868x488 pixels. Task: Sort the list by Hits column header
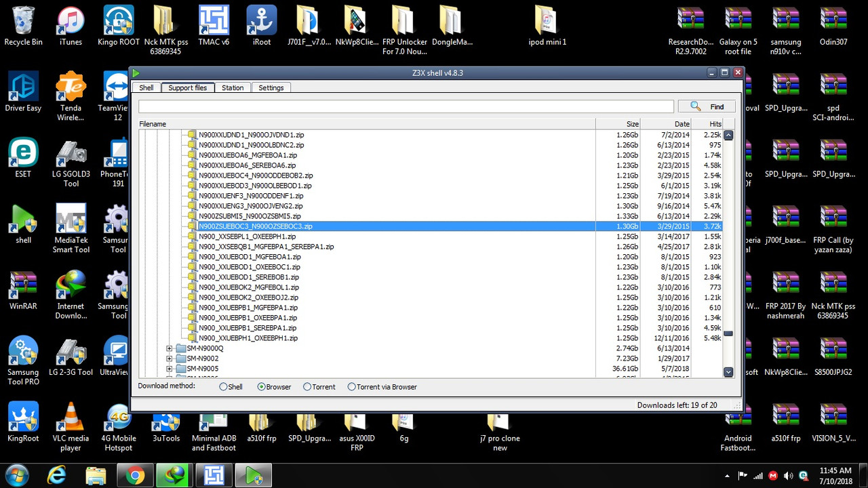pyautogui.click(x=707, y=124)
